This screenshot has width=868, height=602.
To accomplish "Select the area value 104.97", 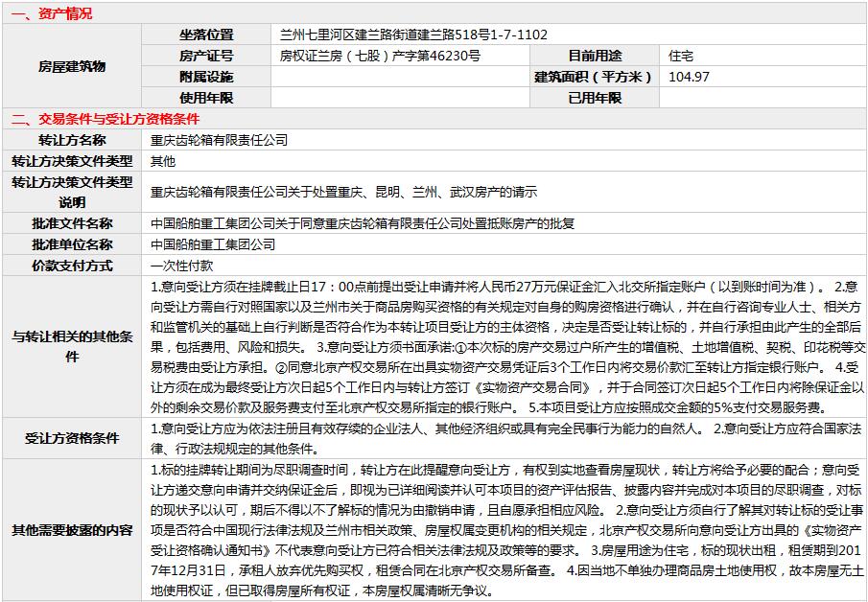I will pyautogui.click(x=689, y=77).
